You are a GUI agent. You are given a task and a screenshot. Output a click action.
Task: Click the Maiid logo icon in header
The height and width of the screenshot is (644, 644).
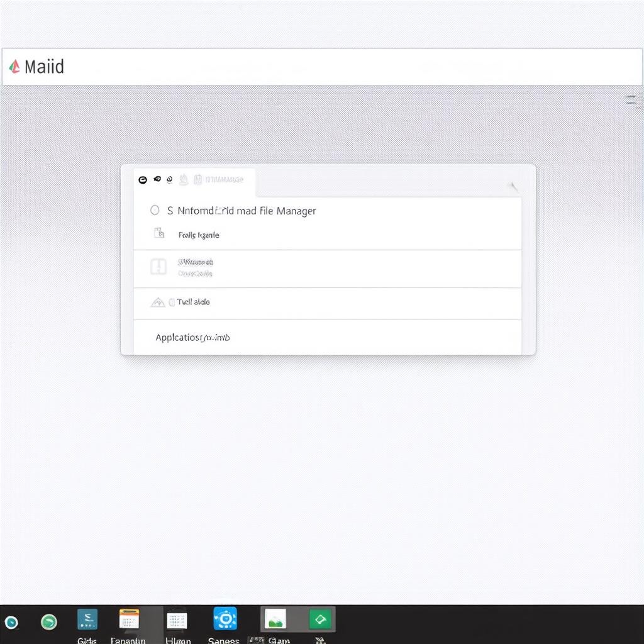tap(14, 67)
